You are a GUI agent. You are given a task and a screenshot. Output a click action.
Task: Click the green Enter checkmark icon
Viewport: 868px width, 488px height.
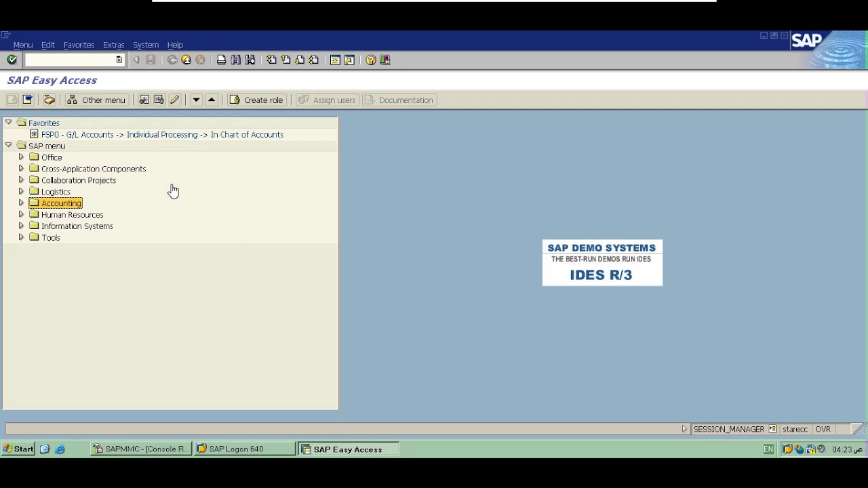12,60
